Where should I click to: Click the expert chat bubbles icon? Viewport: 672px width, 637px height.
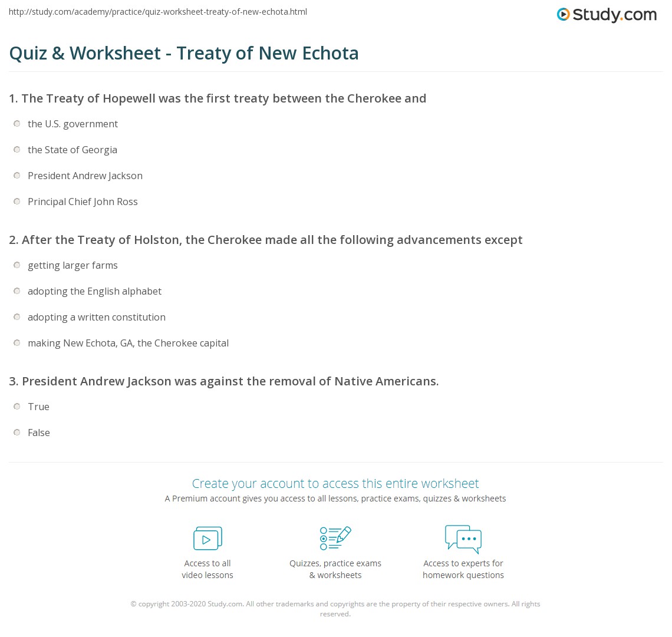click(x=463, y=538)
